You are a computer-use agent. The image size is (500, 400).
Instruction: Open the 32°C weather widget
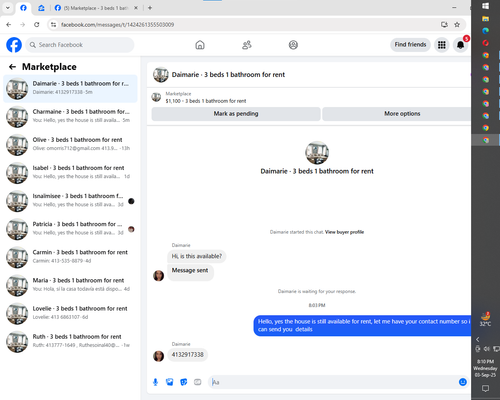pos(485,319)
